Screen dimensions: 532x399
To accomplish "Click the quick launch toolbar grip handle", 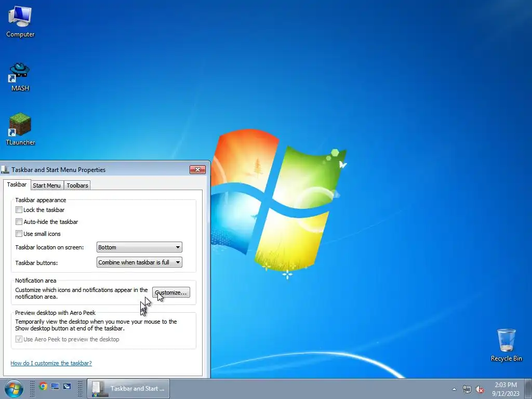I will [x=32, y=389].
